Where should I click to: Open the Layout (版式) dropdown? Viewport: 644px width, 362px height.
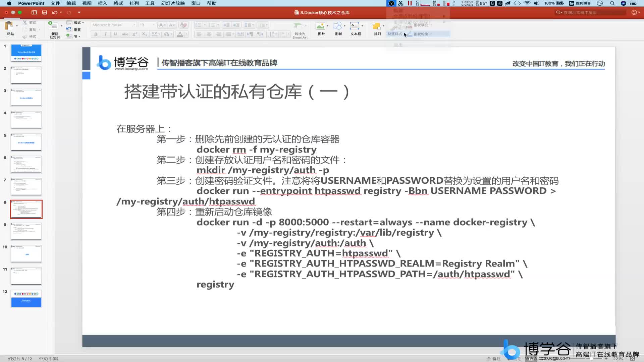click(75, 22)
